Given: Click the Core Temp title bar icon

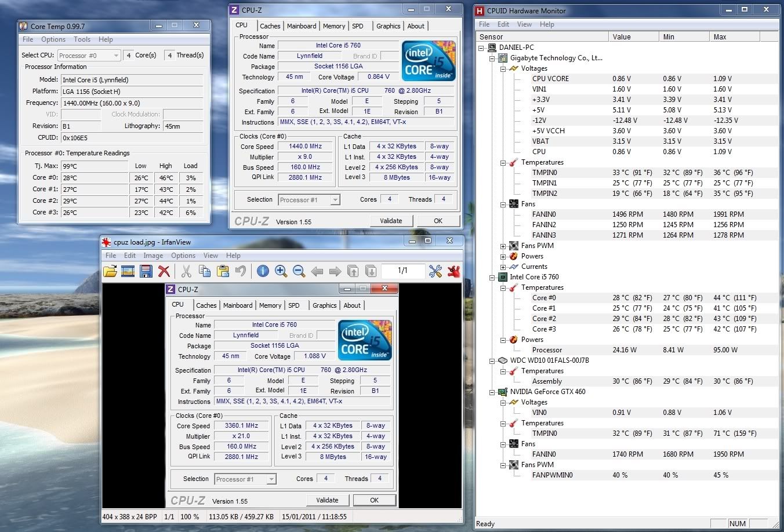Looking at the screenshot, I should pyautogui.click(x=23, y=25).
